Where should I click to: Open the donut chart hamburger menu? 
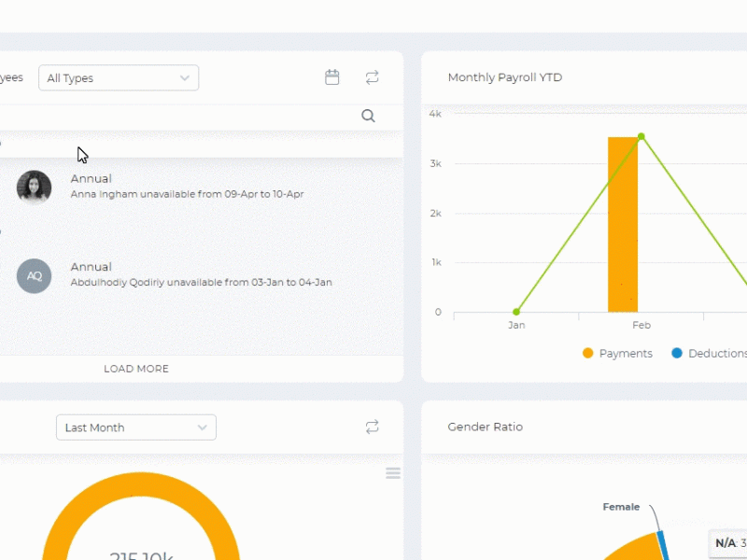pyautogui.click(x=393, y=473)
